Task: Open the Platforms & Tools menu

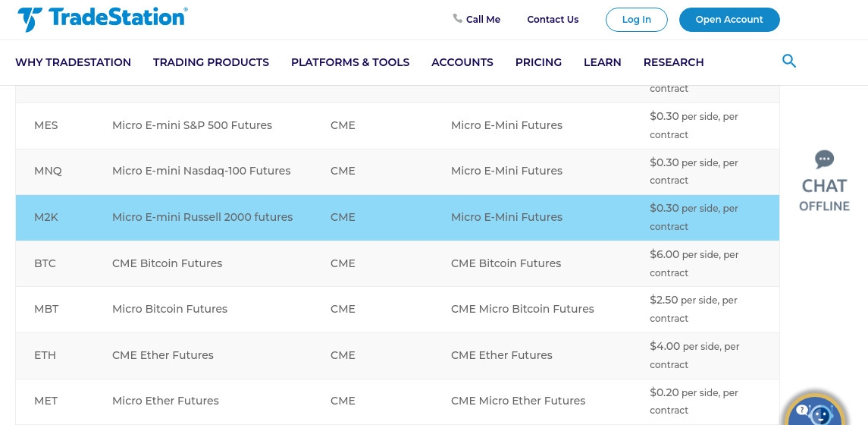Action: point(350,62)
